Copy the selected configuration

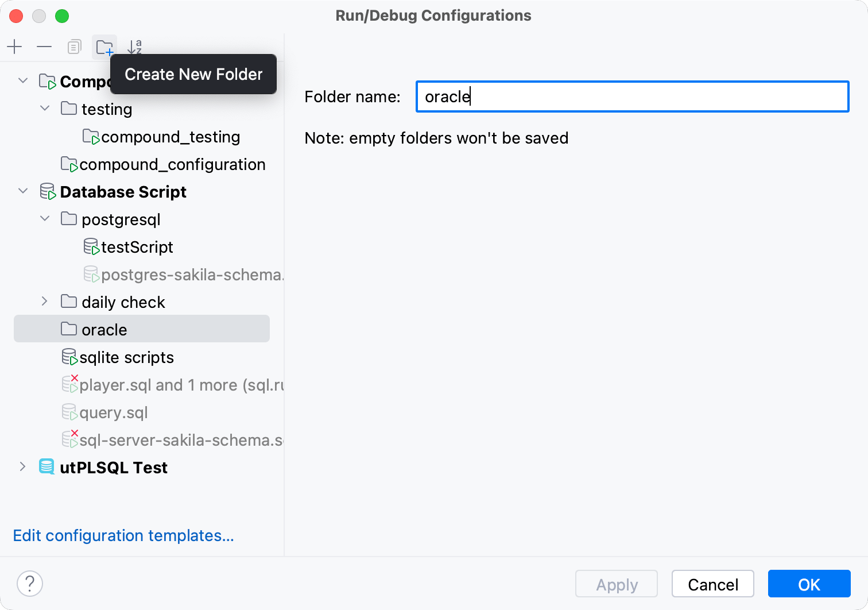tap(74, 47)
